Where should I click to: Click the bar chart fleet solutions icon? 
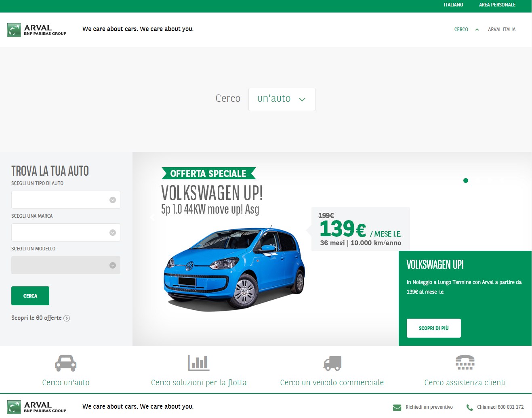[x=198, y=363]
